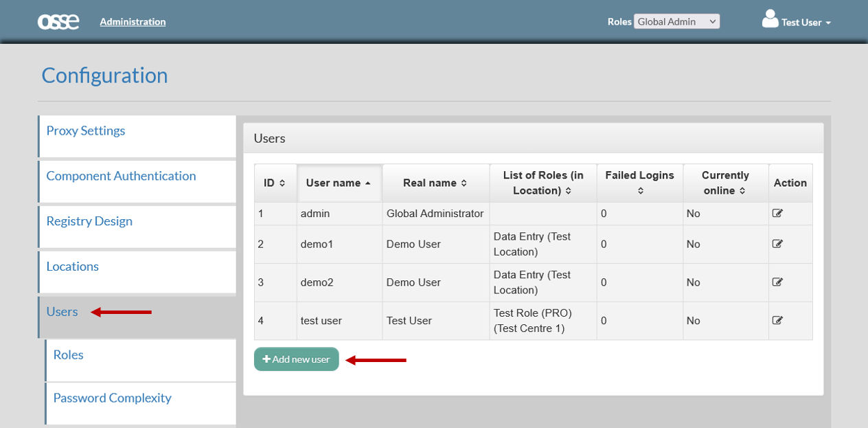868x428 pixels.
Task: Sort by Real name column
Action: click(435, 183)
